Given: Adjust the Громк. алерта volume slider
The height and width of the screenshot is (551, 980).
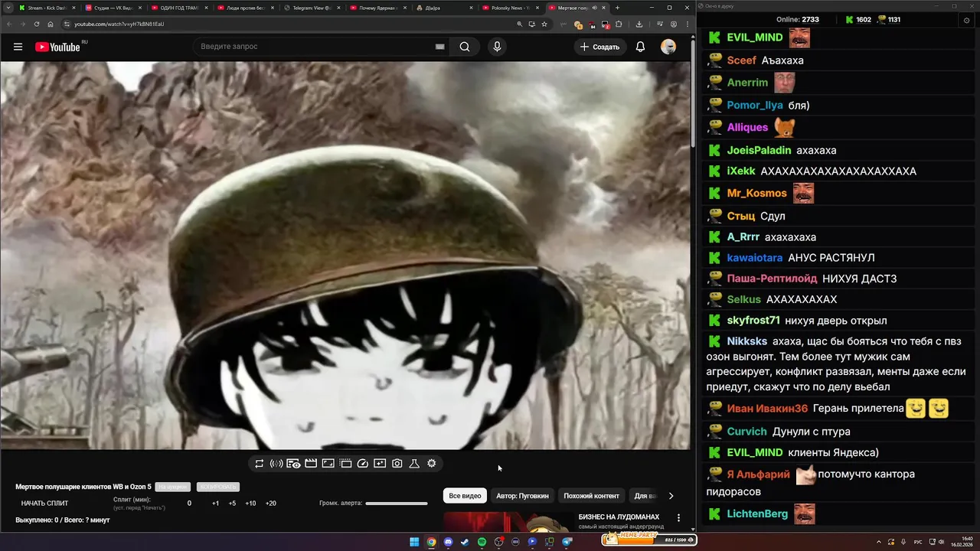Looking at the screenshot, I should 397,504.
